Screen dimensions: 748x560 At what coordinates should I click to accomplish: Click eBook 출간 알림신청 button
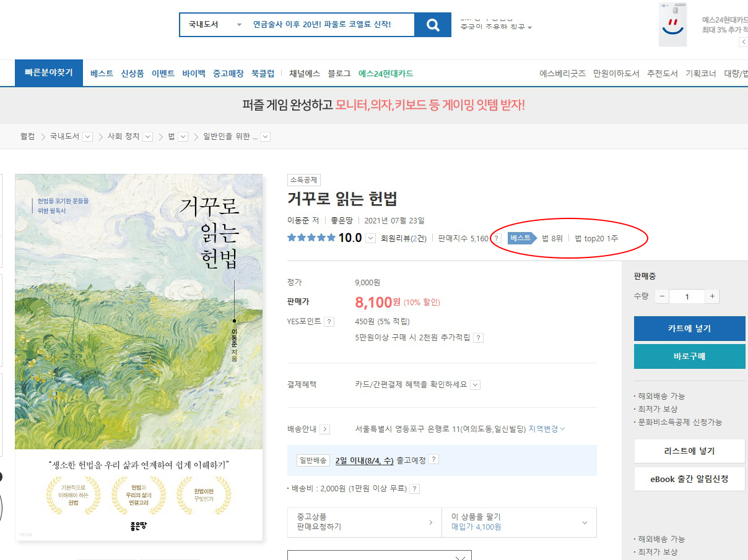pos(689,479)
